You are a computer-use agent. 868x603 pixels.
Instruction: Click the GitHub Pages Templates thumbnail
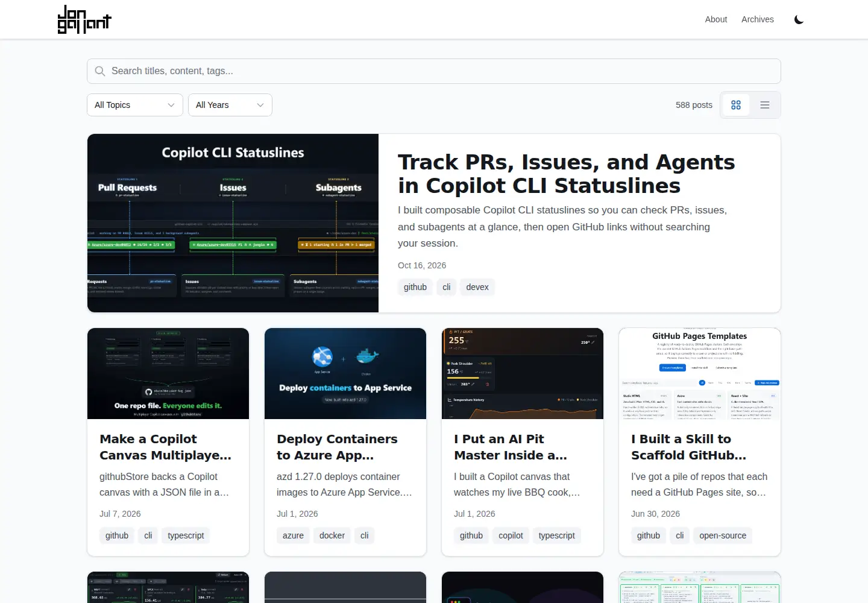click(x=700, y=373)
